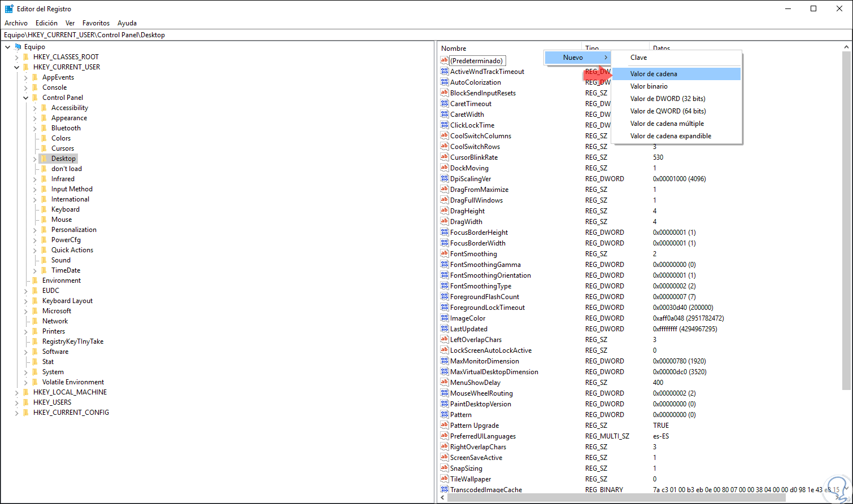Open the Ayuda menu

[127, 23]
